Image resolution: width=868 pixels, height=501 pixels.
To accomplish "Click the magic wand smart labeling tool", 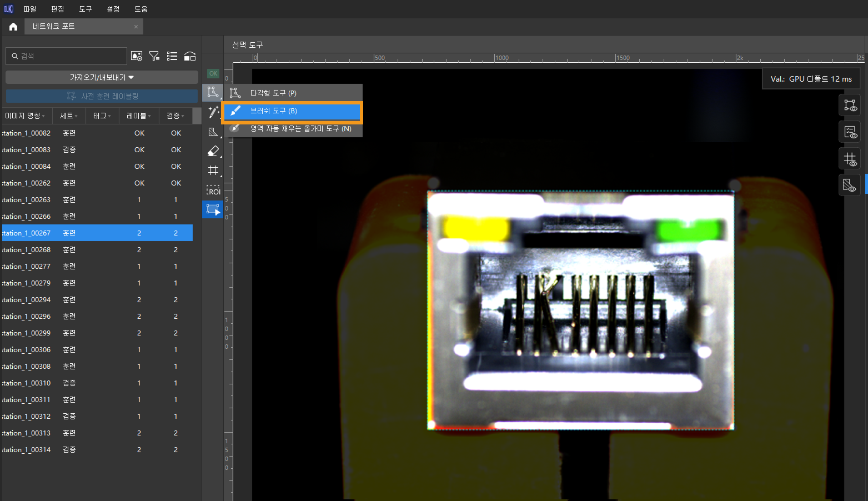I will [213, 112].
